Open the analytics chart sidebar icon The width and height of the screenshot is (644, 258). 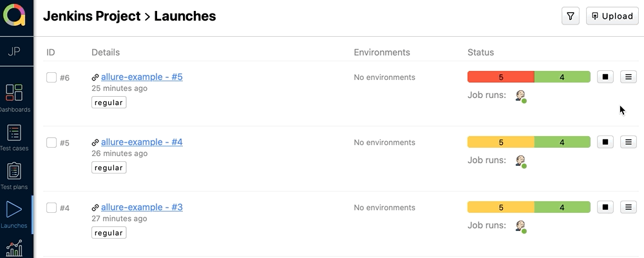tap(14, 248)
